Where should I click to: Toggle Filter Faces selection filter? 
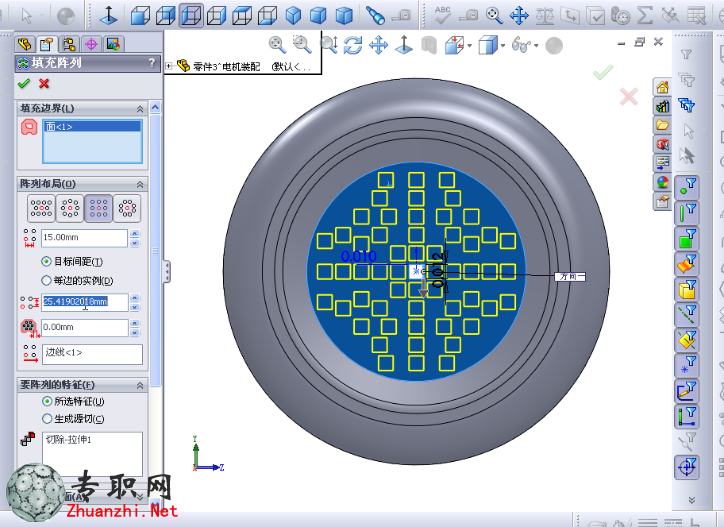tap(687, 239)
